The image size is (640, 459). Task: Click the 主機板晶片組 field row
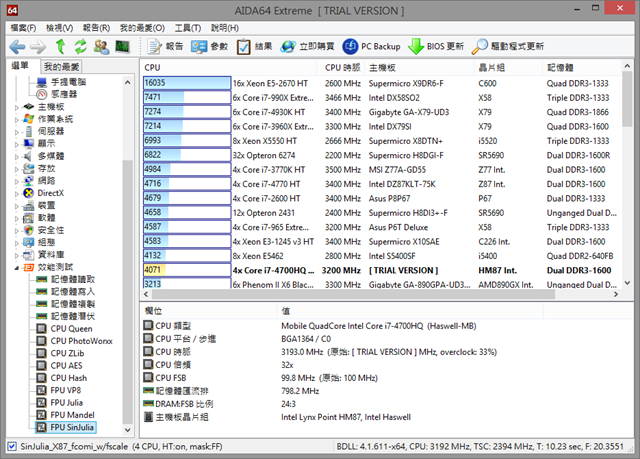[x=386, y=417]
